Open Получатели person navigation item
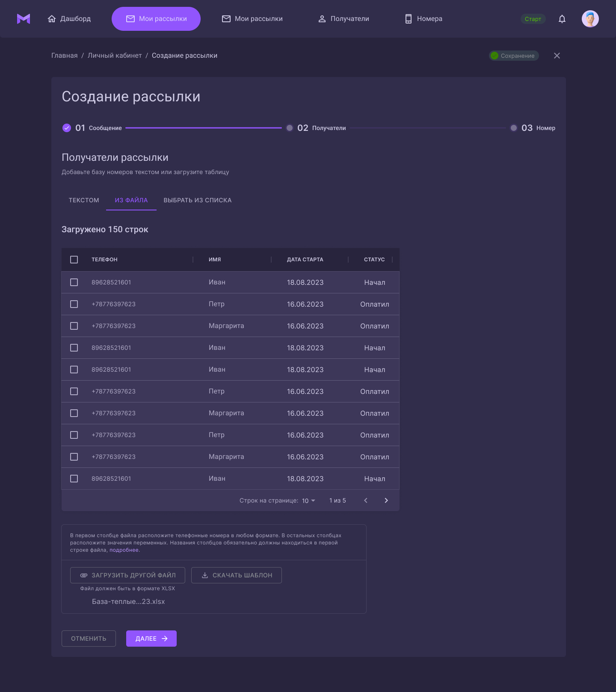616x692 pixels. pos(344,19)
